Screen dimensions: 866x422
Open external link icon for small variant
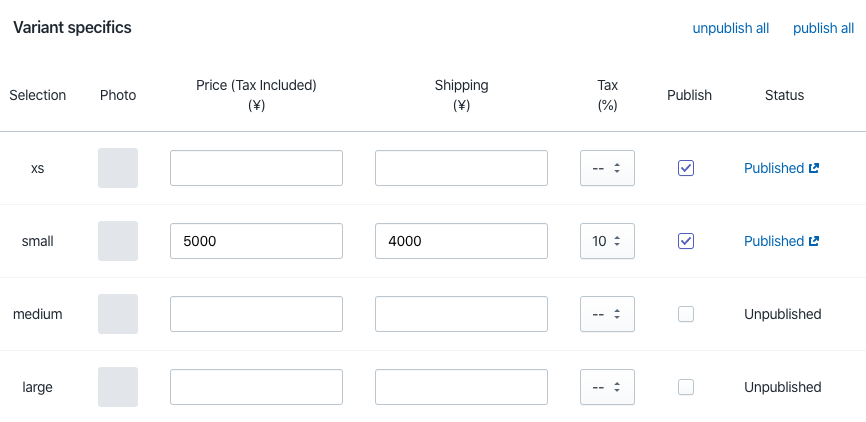tap(814, 241)
